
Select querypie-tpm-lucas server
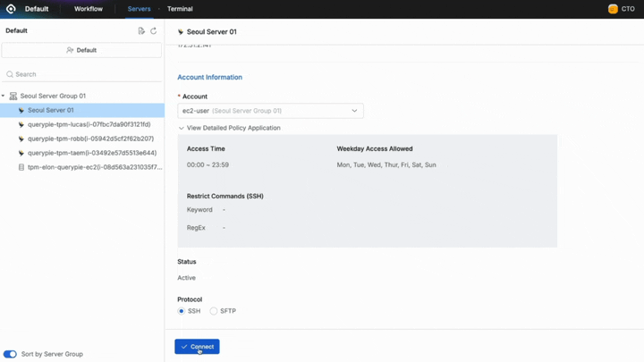[x=89, y=124]
